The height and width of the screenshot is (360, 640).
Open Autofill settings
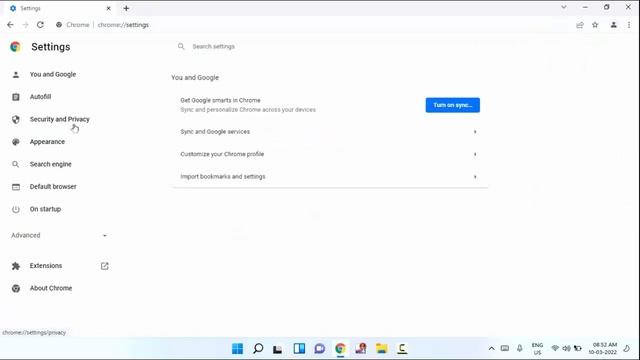[x=40, y=97]
